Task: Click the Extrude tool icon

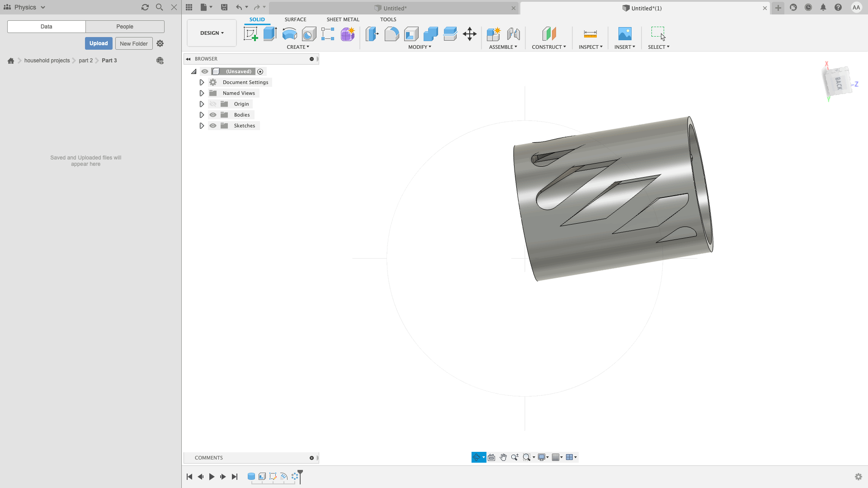Action: click(x=270, y=34)
